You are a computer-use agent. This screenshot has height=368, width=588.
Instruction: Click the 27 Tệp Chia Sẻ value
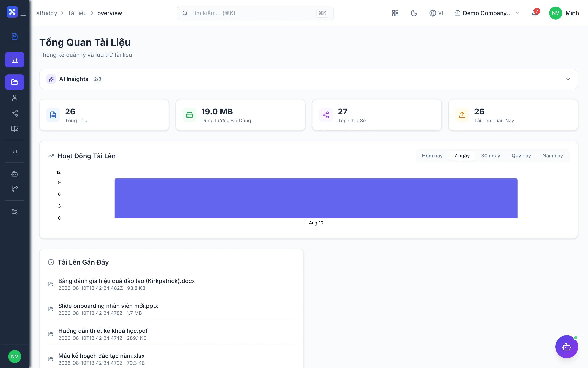[343, 111]
